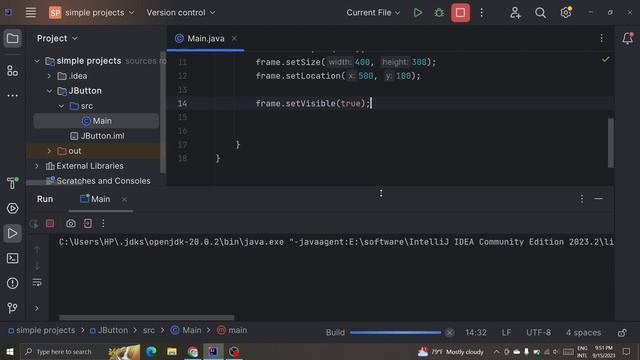Expand the .idea folder
The image size is (640, 360).
coord(49,76)
